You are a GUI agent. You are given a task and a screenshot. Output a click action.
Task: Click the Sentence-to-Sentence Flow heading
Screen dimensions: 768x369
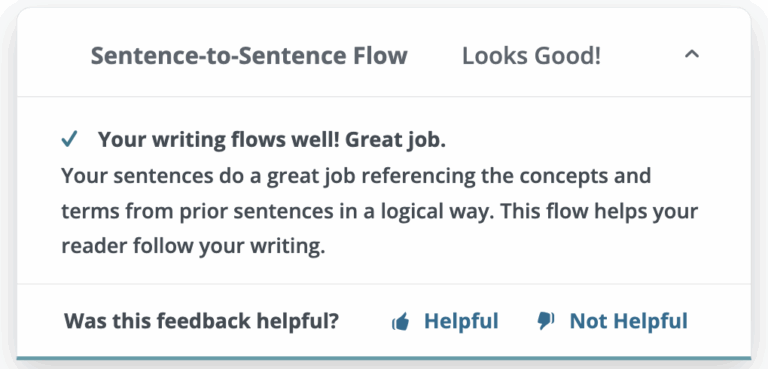(x=249, y=56)
